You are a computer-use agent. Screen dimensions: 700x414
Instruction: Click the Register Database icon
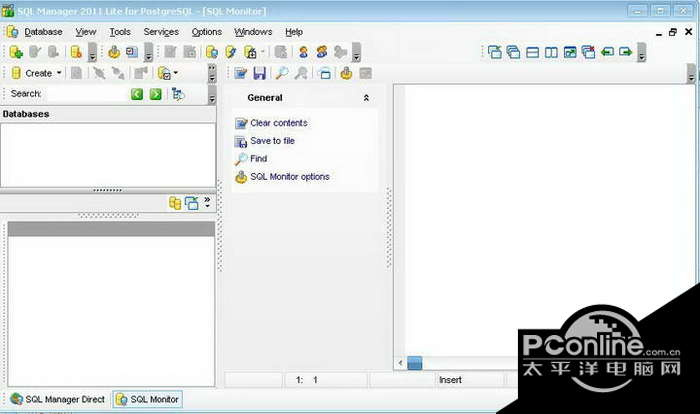[76, 52]
